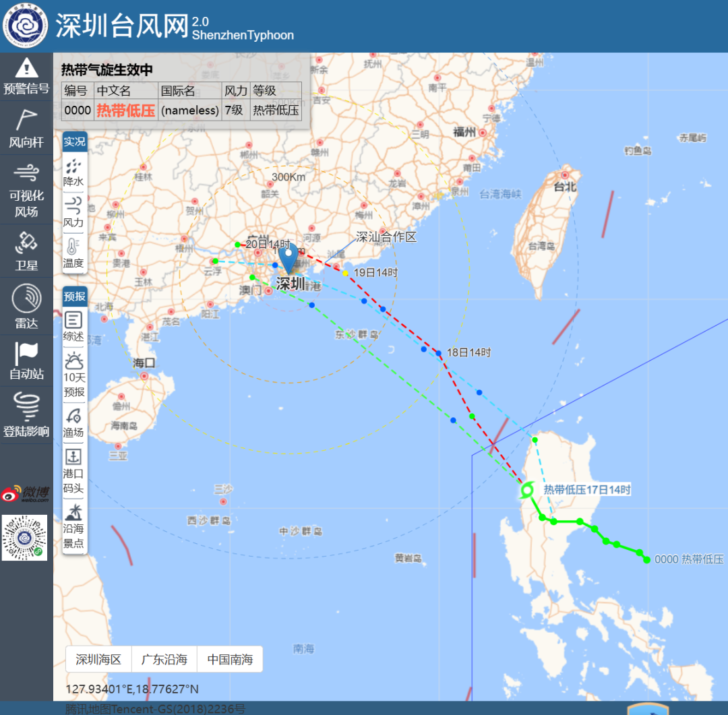
Task: Select the 风力 wind force icon
Action: coord(74,212)
